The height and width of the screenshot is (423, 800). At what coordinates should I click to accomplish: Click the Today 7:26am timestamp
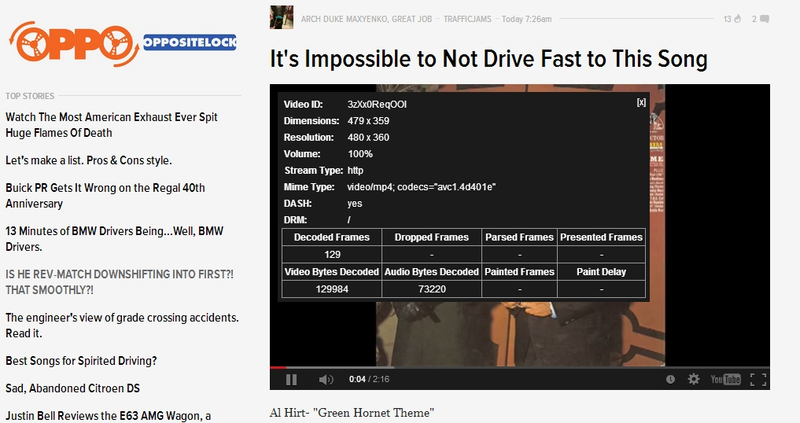tap(527, 19)
